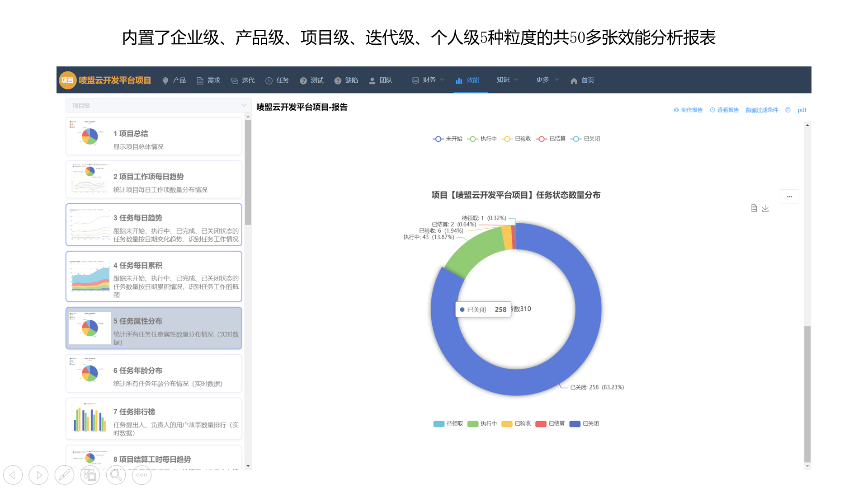Open the print report icon

pyautogui.click(x=788, y=110)
